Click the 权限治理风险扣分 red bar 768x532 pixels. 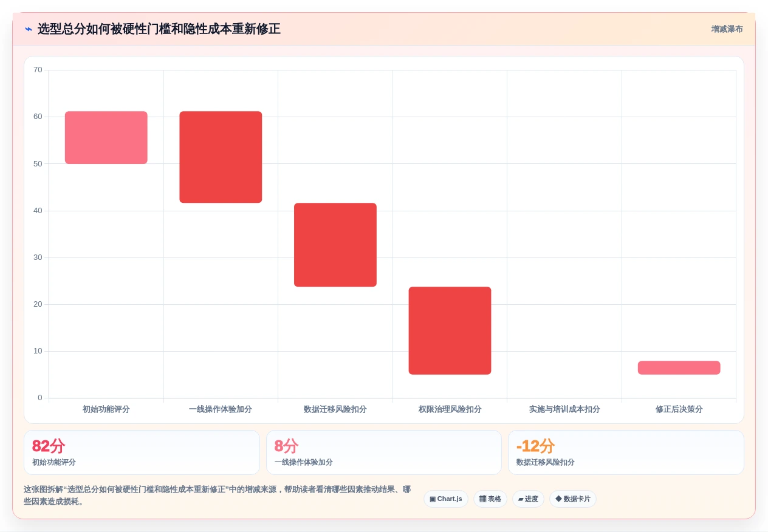450,330
